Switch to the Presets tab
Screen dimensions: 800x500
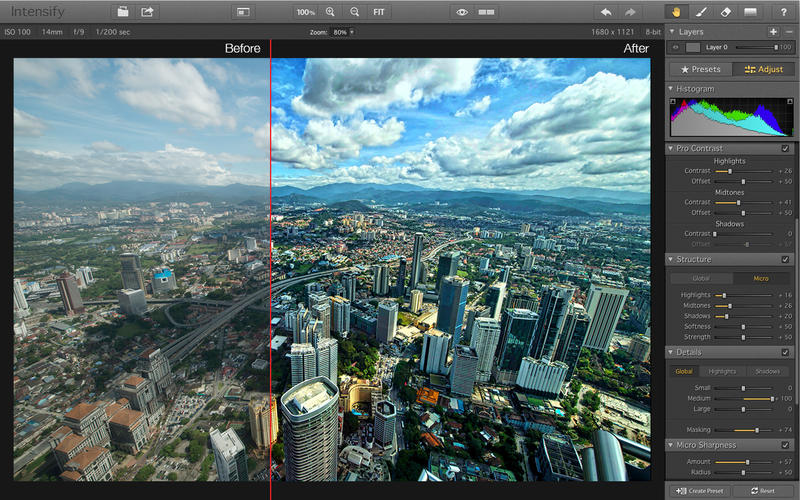[x=700, y=69]
